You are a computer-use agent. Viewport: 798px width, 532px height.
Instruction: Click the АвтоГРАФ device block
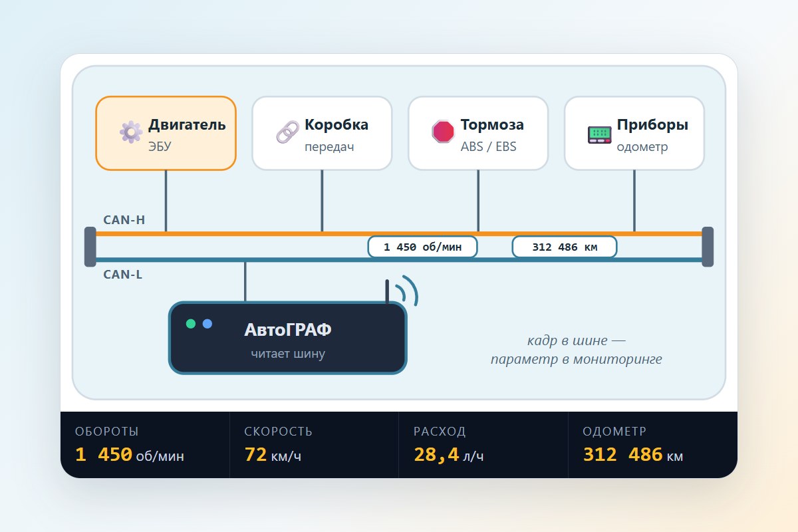(x=287, y=338)
